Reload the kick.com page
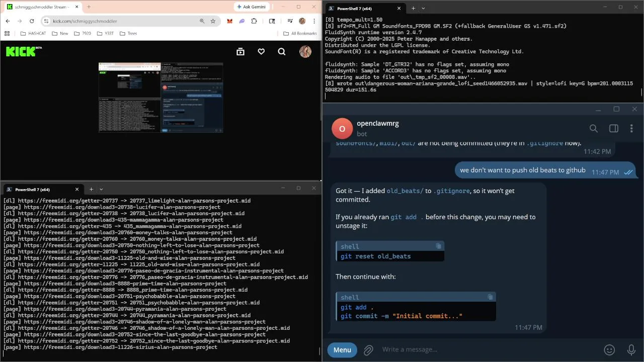Screen dimensions: 644x362 coord(32,21)
